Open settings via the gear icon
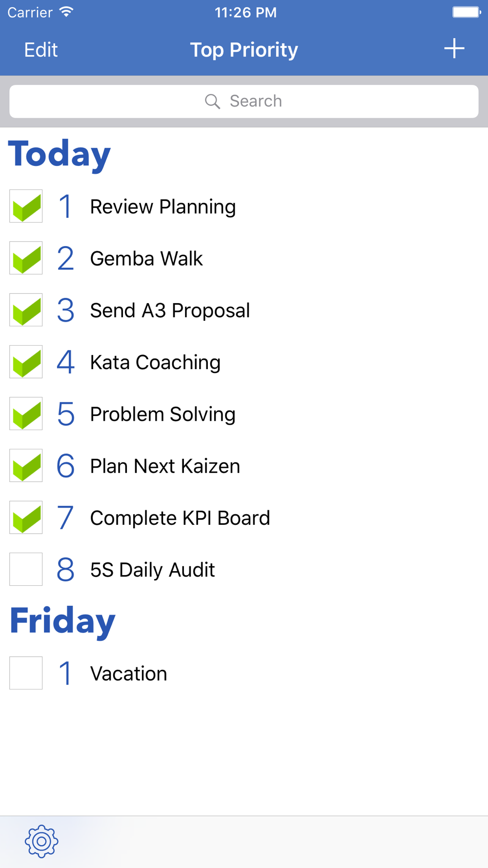The height and width of the screenshot is (868, 488). point(41,841)
